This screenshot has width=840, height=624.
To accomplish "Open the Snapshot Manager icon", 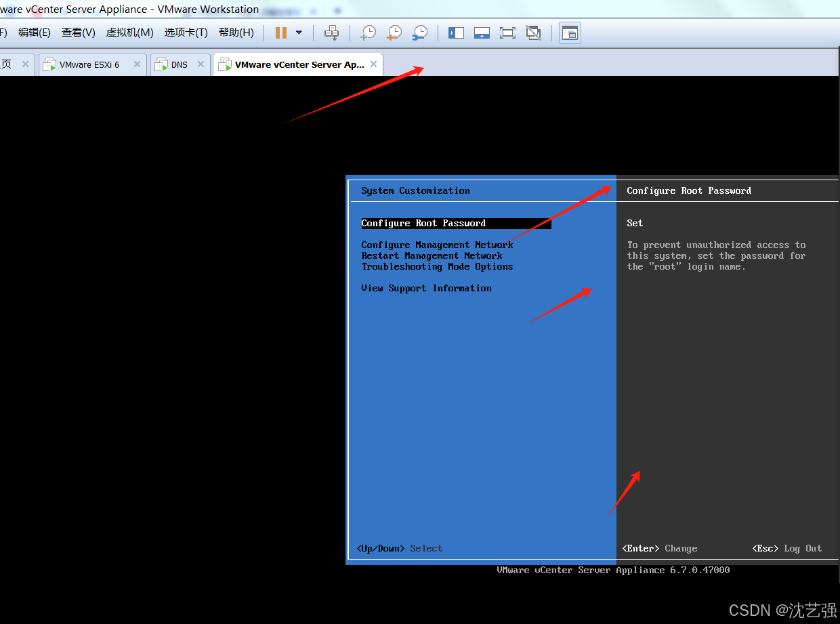I will click(419, 33).
